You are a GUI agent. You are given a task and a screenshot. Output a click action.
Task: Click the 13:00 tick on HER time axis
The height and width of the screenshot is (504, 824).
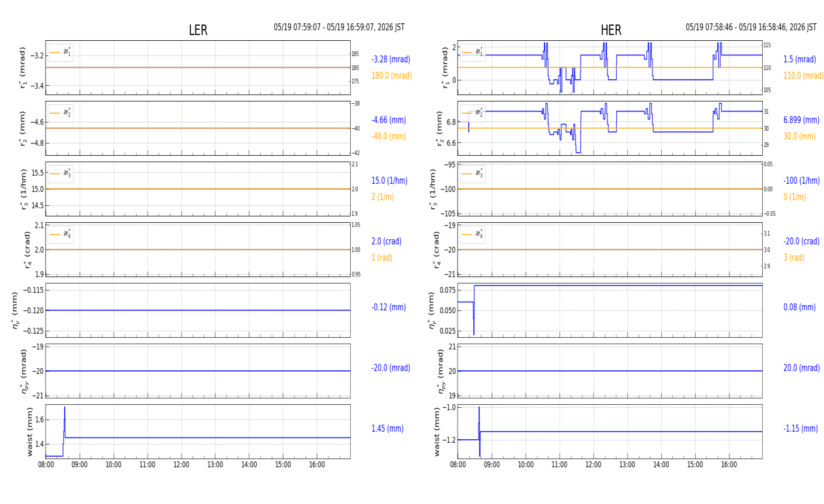pos(627,465)
